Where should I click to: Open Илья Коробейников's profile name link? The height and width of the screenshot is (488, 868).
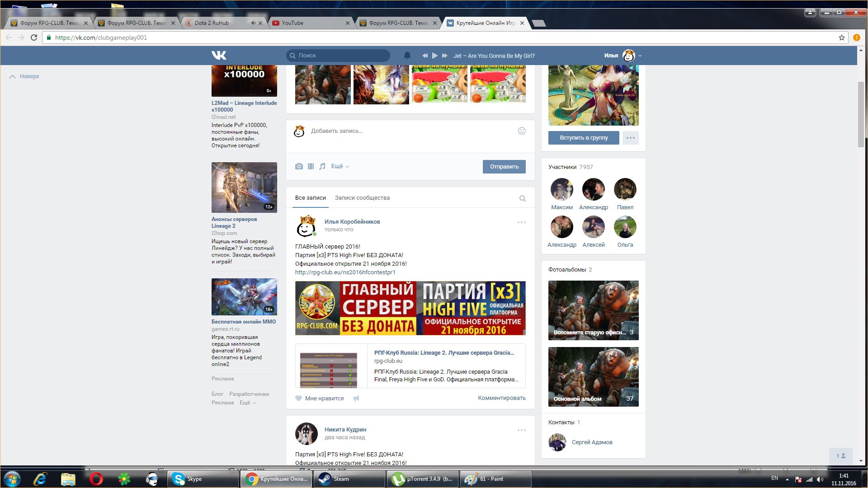352,221
